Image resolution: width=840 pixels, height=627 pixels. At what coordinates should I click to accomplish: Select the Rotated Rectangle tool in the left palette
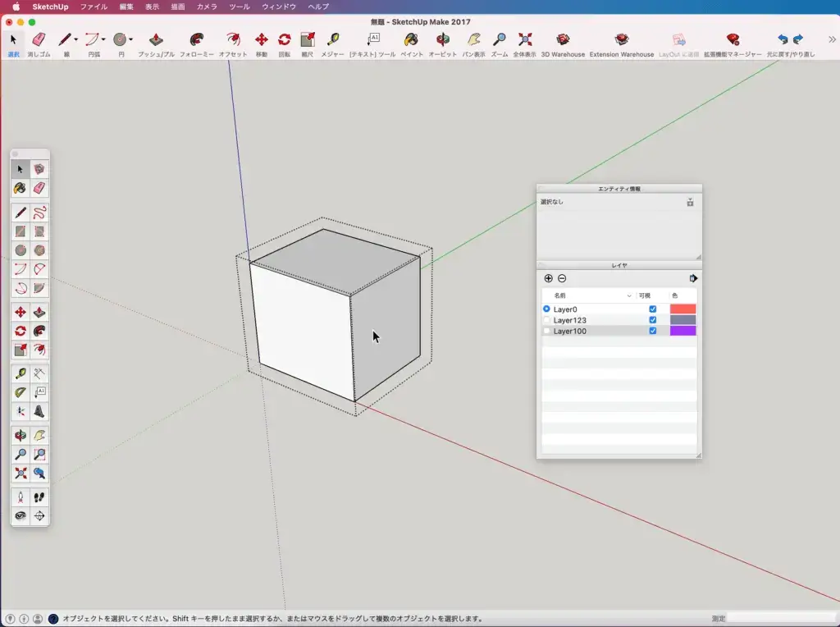(x=39, y=231)
